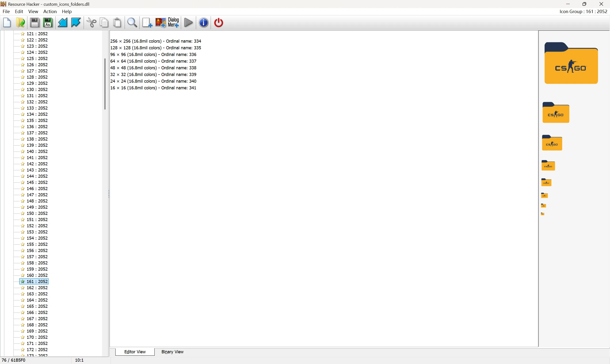Click the New blank file icon
The width and height of the screenshot is (610, 364).
click(7, 23)
